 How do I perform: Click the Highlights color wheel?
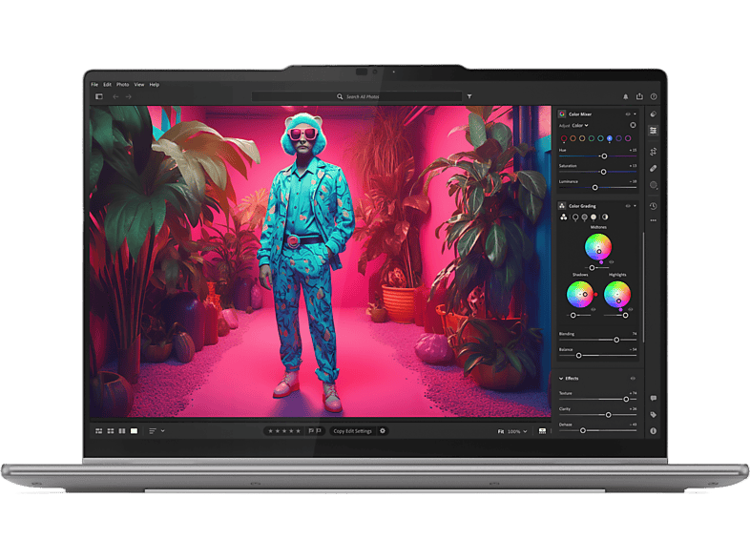coord(617,294)
